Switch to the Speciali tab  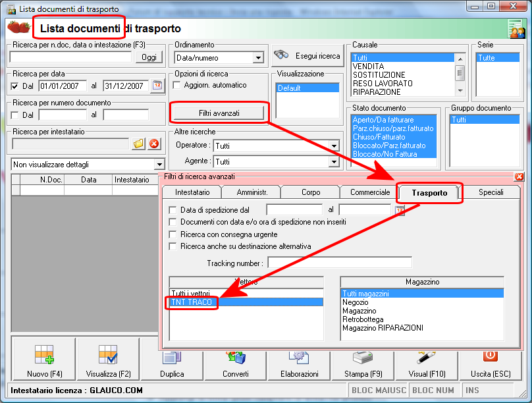tap(491, 192)
